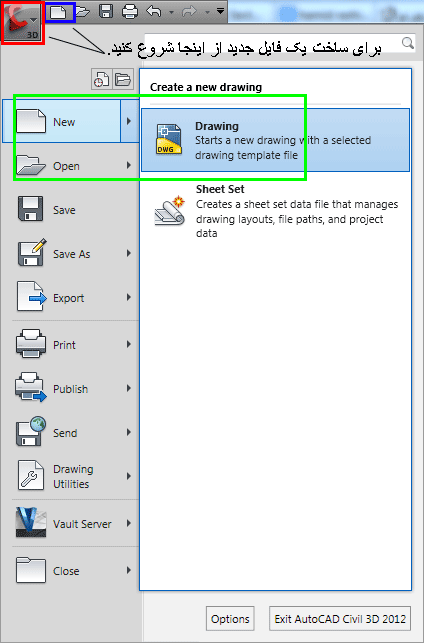Expand the Export submenu arrow

pos(129,297)
